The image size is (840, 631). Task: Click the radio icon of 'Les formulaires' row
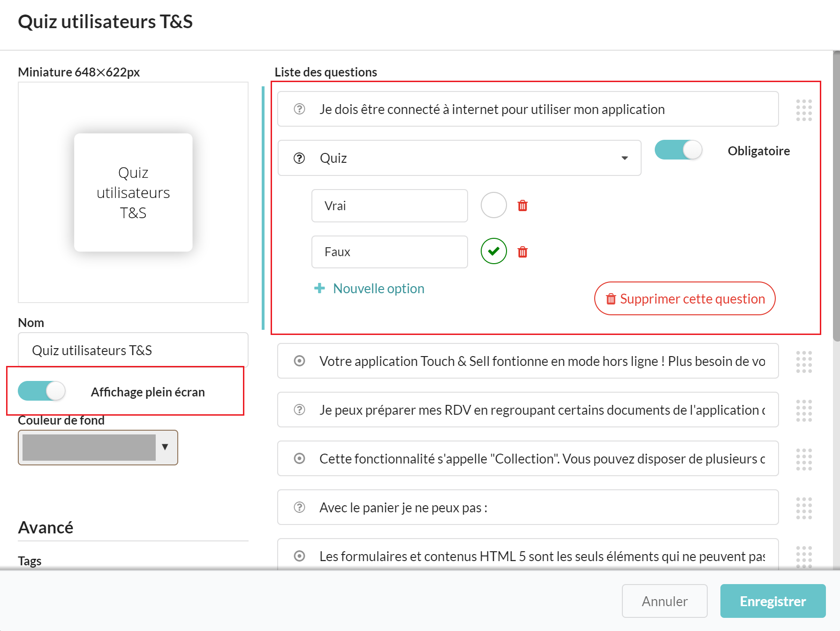coord(299,556)
